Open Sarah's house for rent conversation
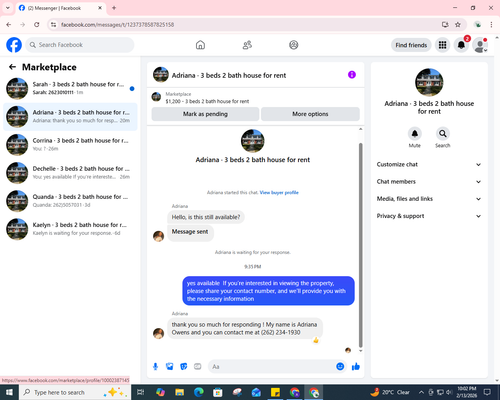Viewport: 500px width, 400px height. [x=70, y=88]
